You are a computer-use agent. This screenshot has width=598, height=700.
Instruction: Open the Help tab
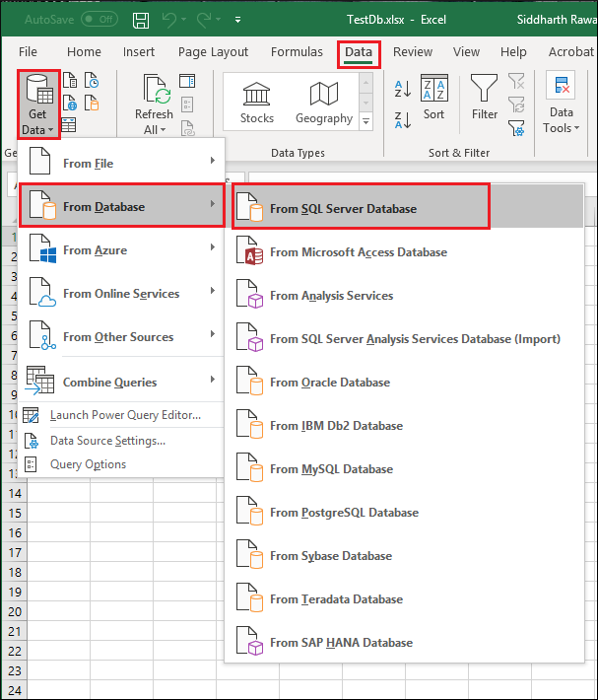click(513, 52)
